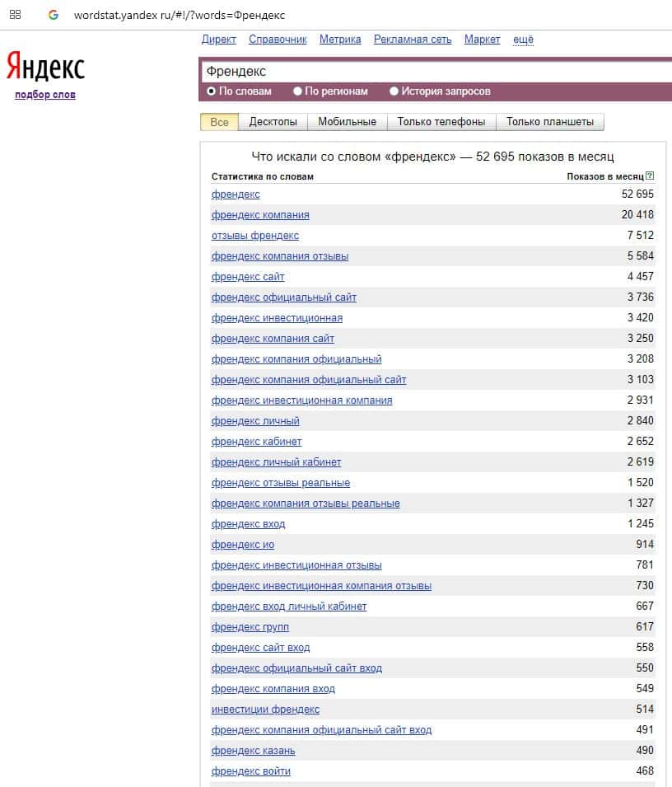Open the френдекс компания отзывы link
The width and height of the screenshot is (672, 787).
pos(280,256)
